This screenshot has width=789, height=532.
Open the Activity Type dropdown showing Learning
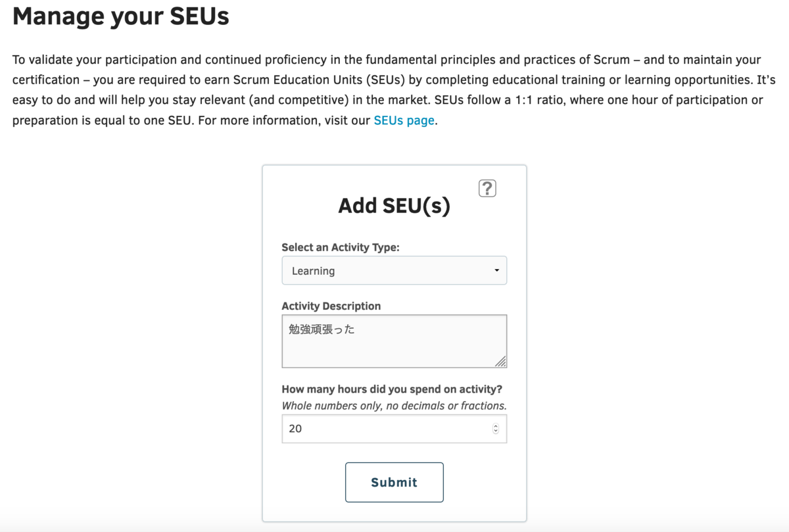click(394, 270)
